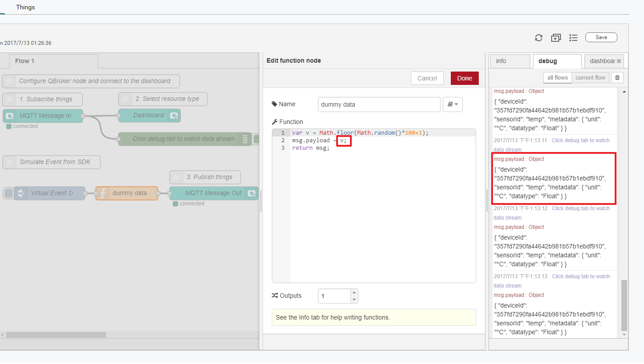Click the MQTT Message In node icon
The image size is (644, 364).
tap(9, 116)
